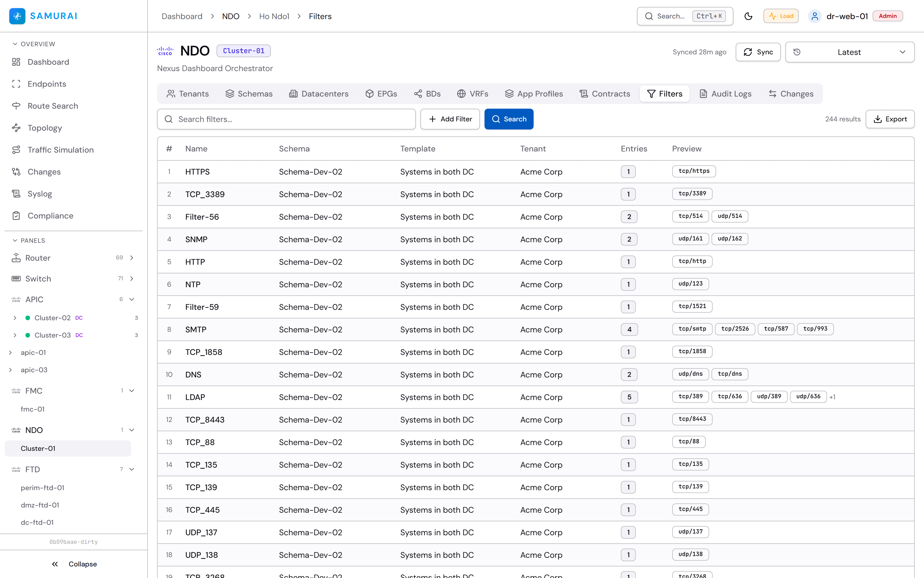Click the blue Search button
Screen dimensions: 924x578
pos(509,119)
